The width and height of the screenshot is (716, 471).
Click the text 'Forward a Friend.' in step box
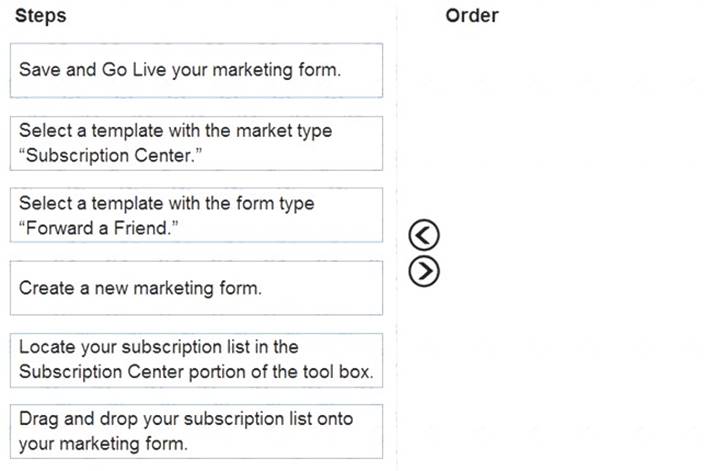[x=98, y=228]
